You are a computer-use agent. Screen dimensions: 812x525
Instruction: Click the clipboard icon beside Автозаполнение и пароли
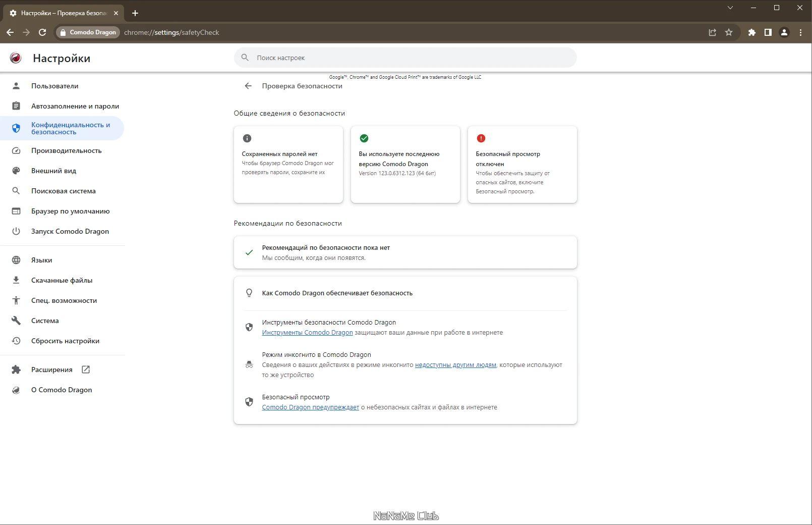16,106
